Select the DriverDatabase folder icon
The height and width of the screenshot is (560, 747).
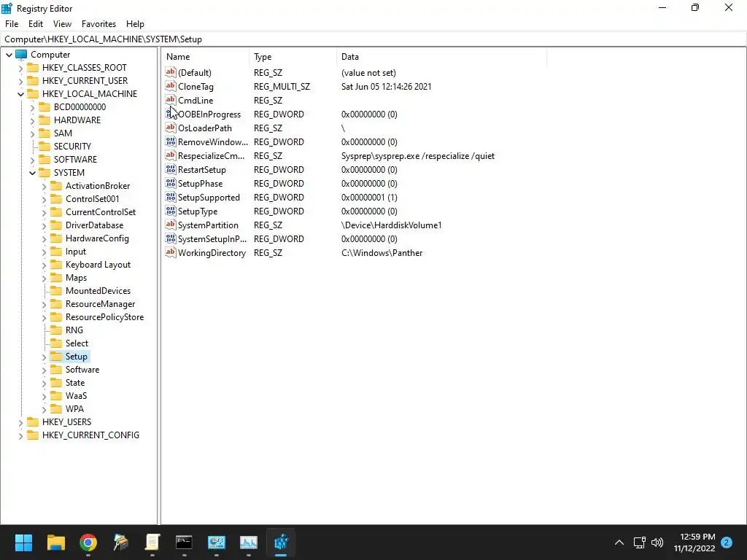coord(56,225)
